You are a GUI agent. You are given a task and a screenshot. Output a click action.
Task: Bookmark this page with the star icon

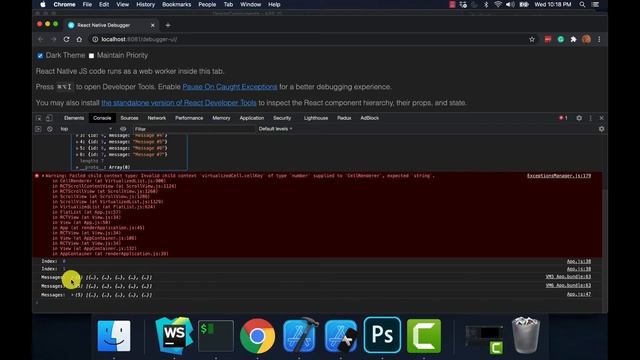[x=532, y=40]
